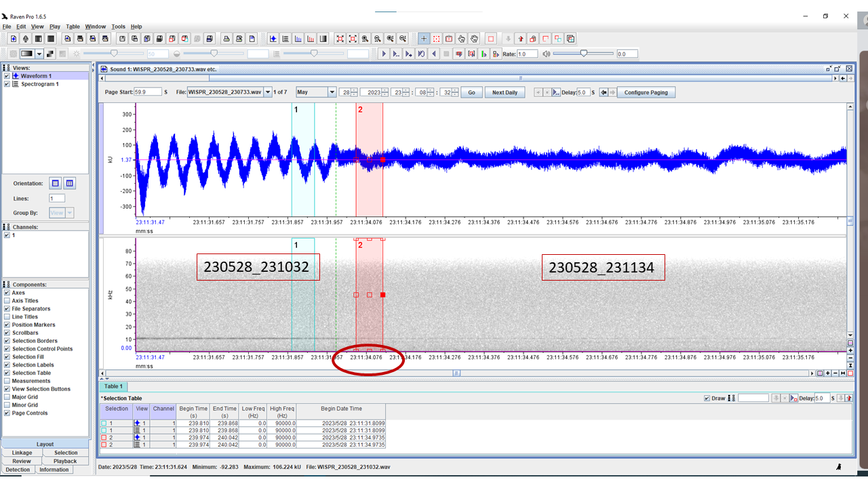Click the Zoom to Selection icon

353,39
